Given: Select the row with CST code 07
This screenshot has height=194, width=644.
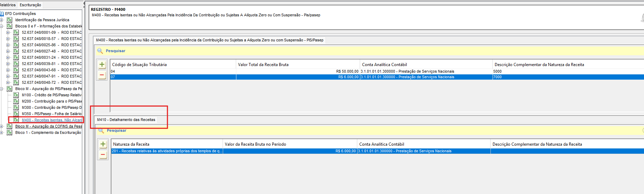Looking at the screenshot, I should [x=377, y=77].
